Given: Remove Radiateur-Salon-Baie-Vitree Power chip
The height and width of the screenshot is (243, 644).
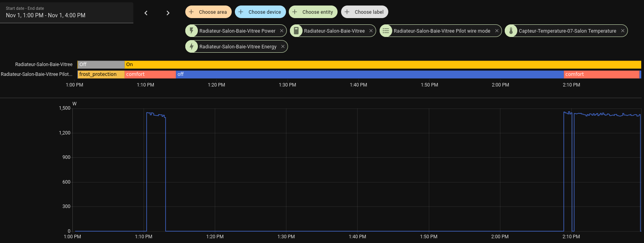Looking at the screenshot, I should 282,31.
